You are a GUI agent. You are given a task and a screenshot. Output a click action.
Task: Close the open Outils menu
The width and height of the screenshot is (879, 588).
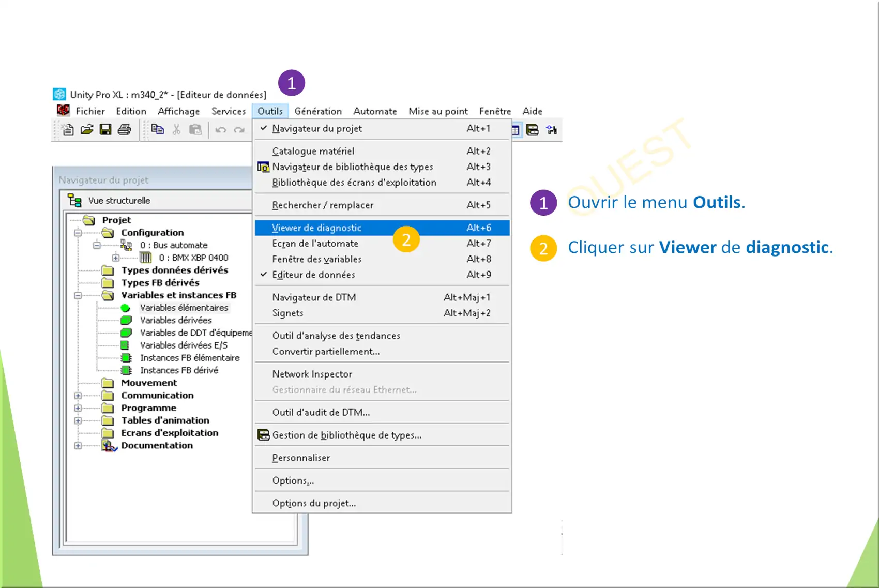click(270, 111)
